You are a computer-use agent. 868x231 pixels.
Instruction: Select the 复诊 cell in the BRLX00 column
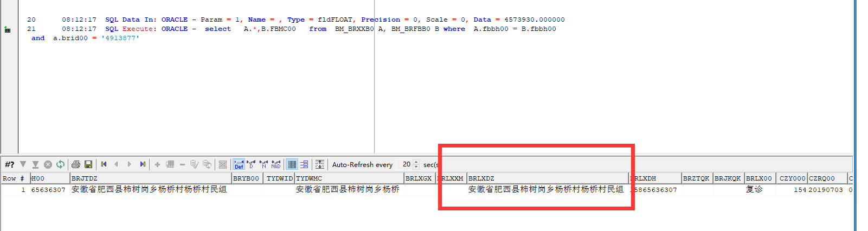point(760,190)
